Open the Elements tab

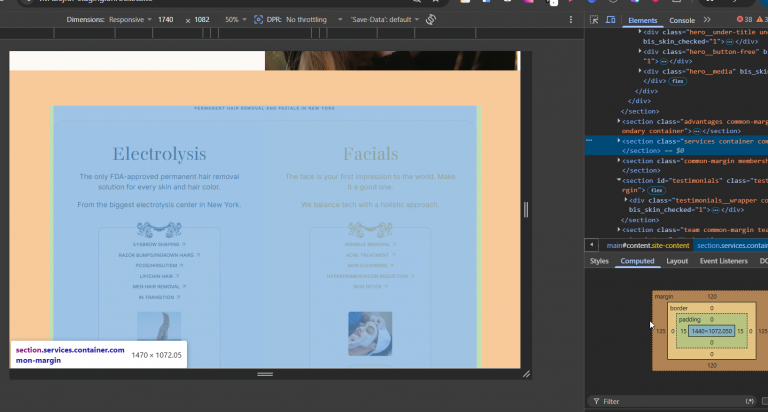point(642,20)
